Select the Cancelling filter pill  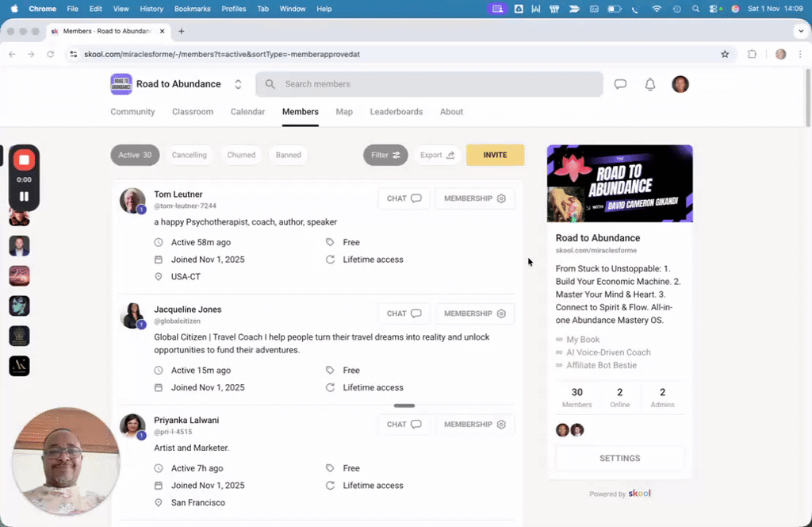(189, 155)
